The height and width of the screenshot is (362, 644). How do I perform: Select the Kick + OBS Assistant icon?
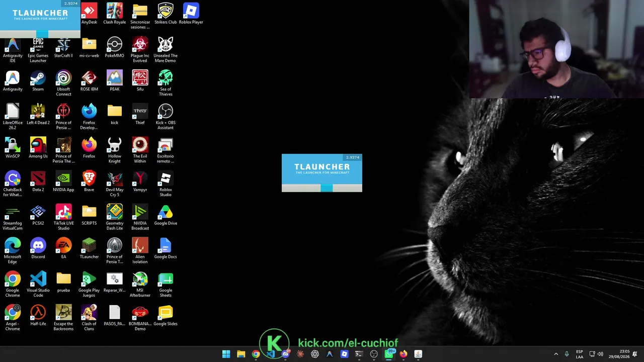click(166, 117)
